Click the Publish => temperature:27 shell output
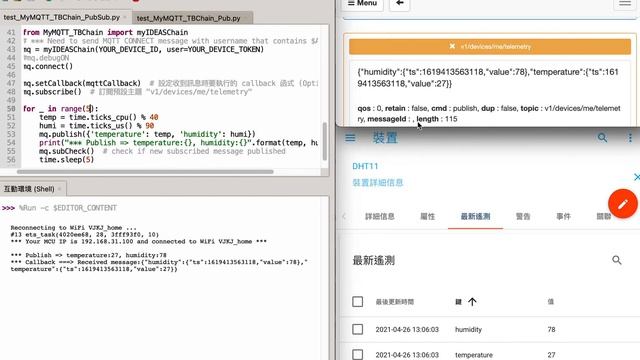The image size is (640, 360). pos(89,255)
